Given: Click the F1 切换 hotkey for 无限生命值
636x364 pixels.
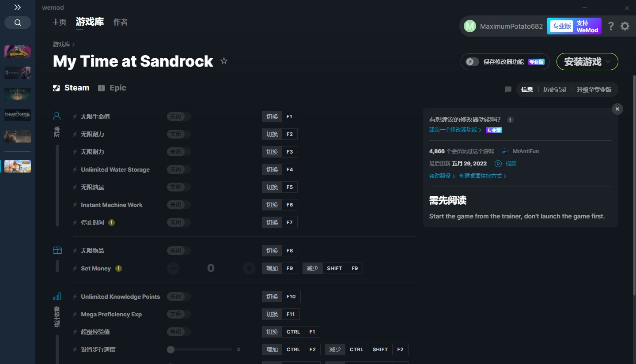Looking at the screenshot, I should (x=280, y=116).
